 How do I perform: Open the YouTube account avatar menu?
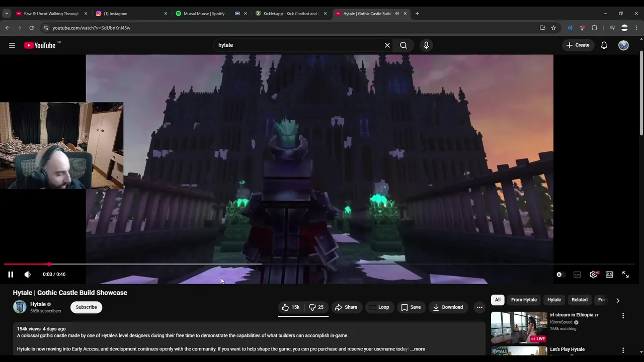pyautogui.click(x=623, y=45)
